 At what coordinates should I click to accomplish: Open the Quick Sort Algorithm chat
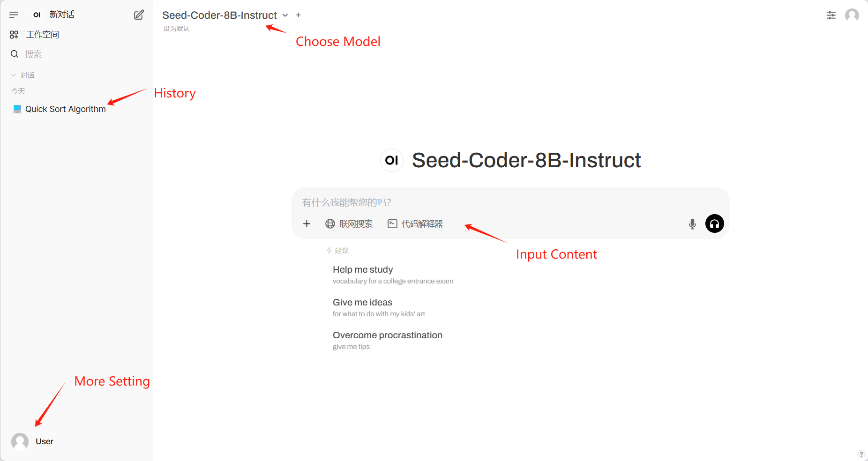(65, 109)
